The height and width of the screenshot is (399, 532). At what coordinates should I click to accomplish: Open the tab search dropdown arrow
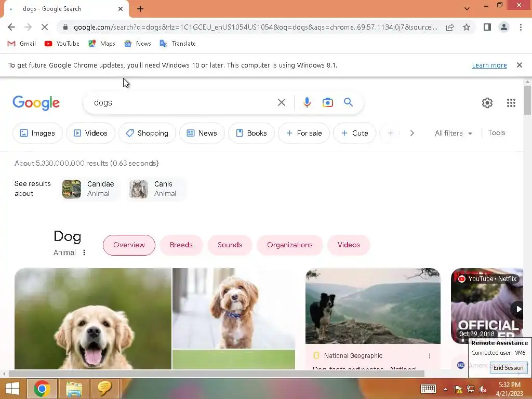tap(467, 9)
